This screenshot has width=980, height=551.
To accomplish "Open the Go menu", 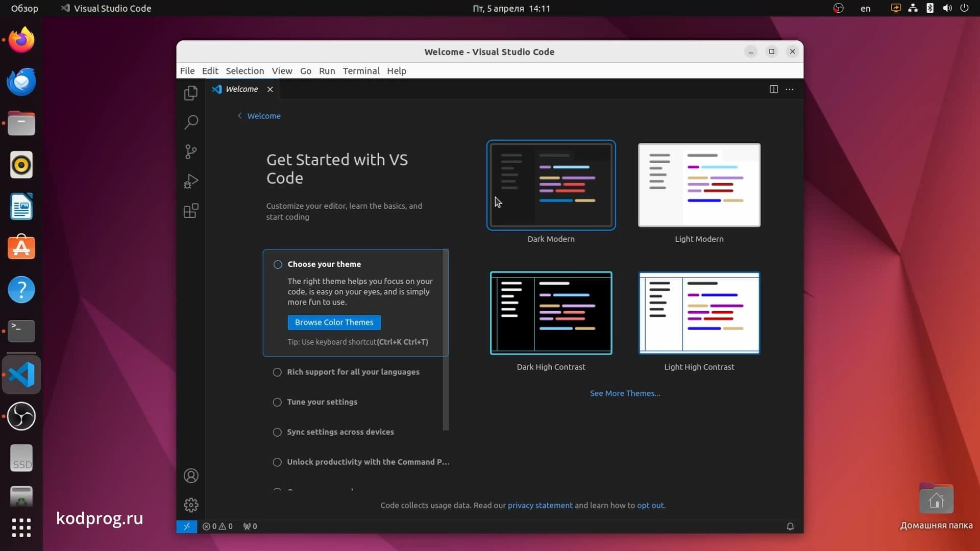I will pyautogui.click(x=306, y=71).
